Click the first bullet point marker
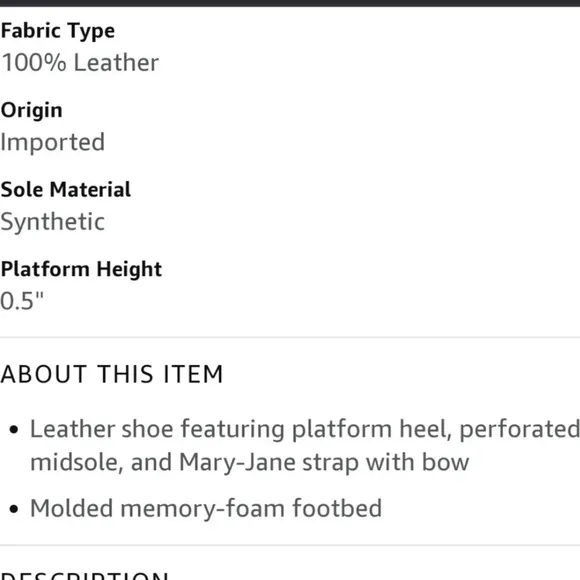The width and height of the screenshot is (580, 580). 14,429
